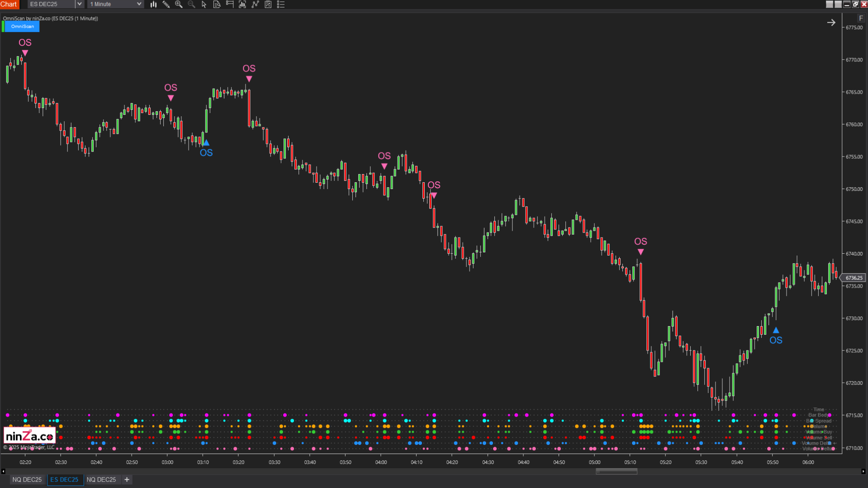Click the horizontal scrollbar below the chart
Image resolution: width=868 pixels, height=488 pixels.
point(616,471)
